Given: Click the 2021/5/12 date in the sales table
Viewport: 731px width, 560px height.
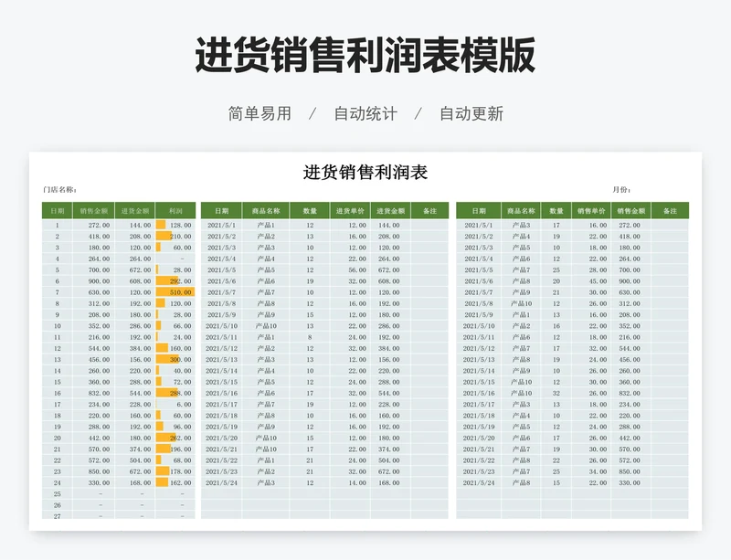Looking at the screenshot, I should [x=479, y=348].
